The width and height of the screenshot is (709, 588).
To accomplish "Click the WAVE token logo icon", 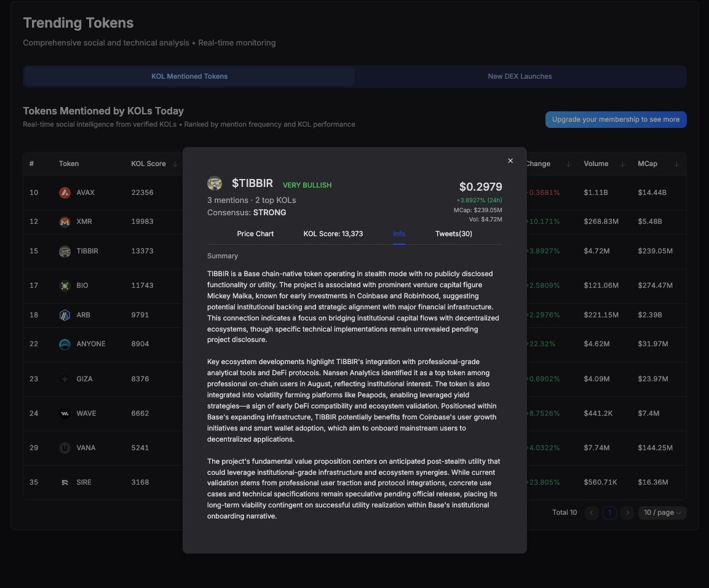I will point(65,413).
